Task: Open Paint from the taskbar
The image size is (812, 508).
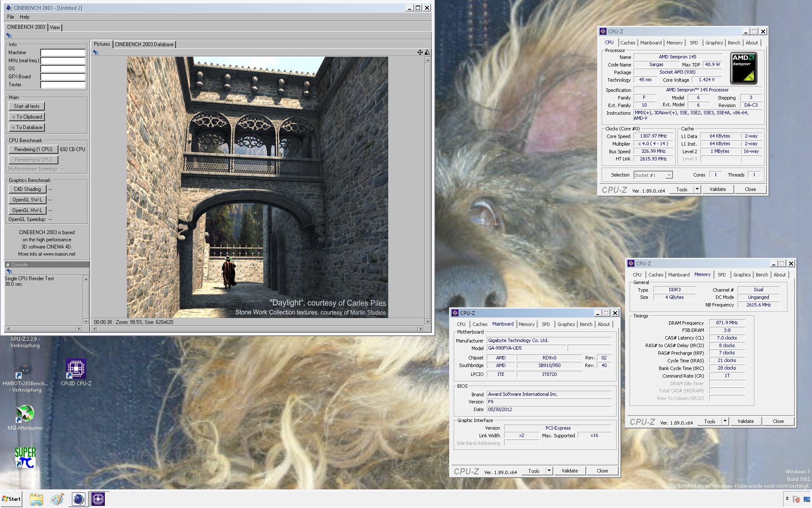Action: 57,499
